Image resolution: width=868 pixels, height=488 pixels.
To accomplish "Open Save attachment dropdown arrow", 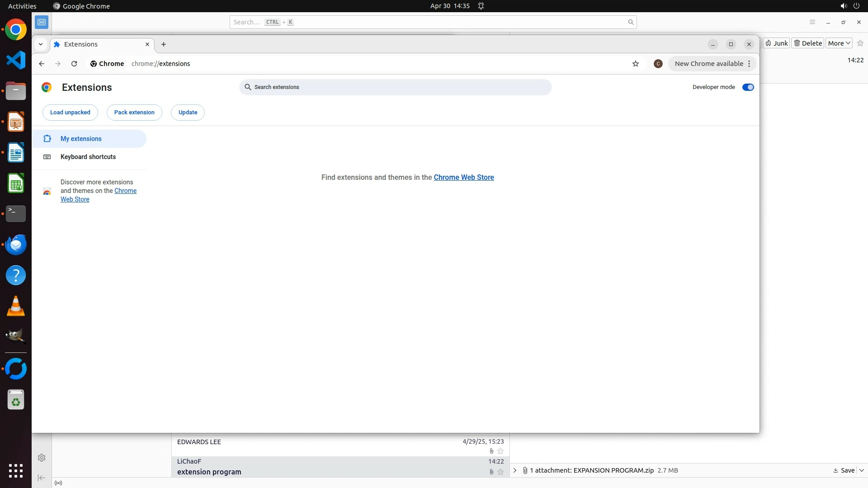I will pyautogui.click(x=862, y=470).
